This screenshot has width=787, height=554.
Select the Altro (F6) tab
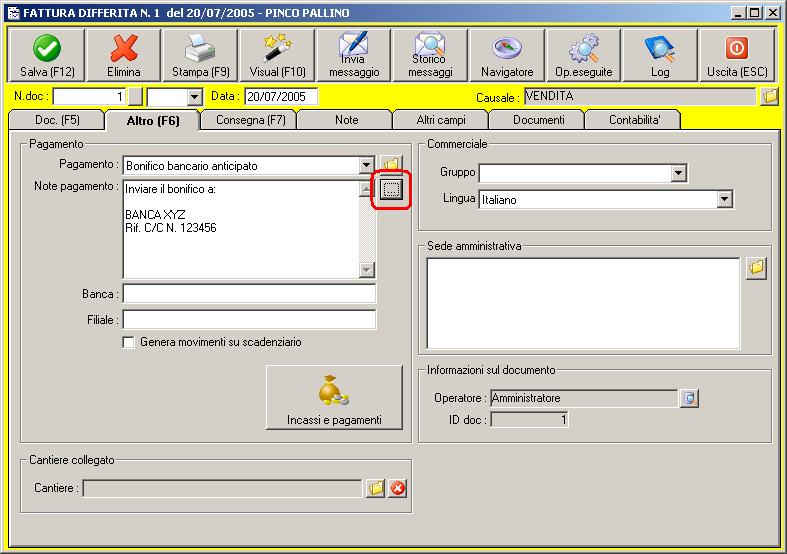pos(153,120)
